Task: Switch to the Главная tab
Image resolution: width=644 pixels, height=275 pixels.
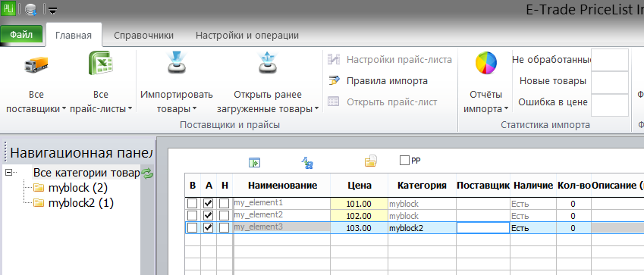Action: click(74, 36)
